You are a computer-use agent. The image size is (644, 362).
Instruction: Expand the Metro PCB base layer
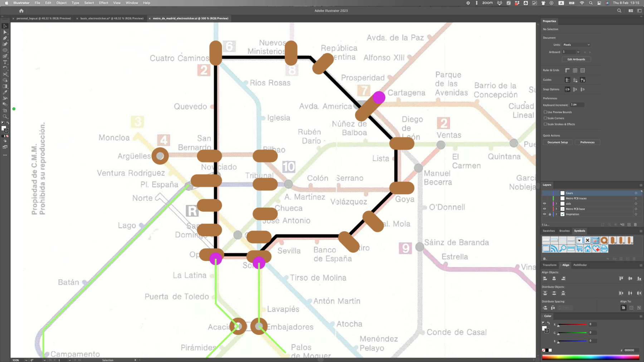tap(556, 209)
